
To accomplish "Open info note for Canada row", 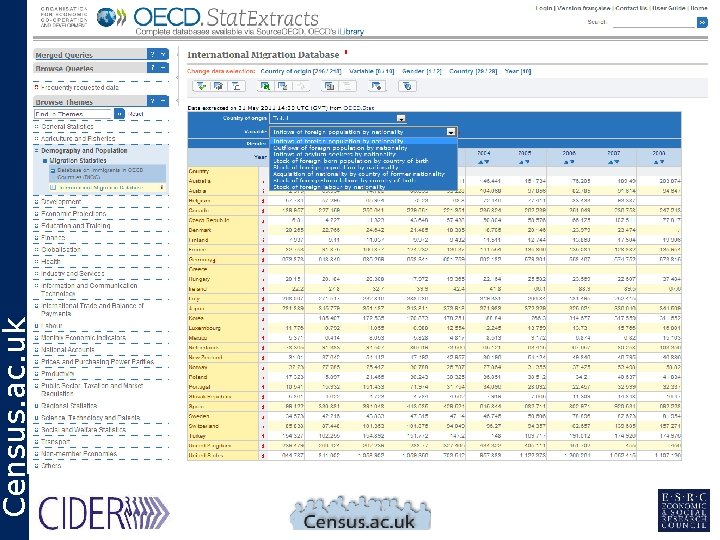I will 263,210.
